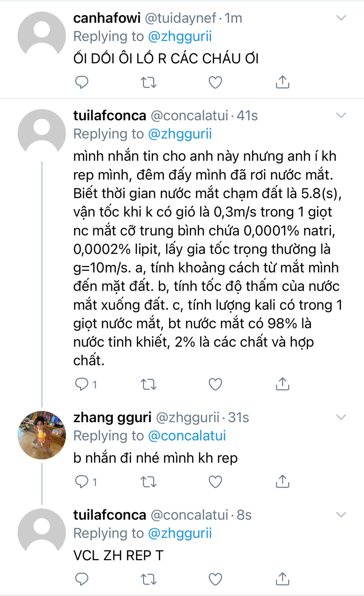Like zhang gguri's reply tweet
The image size is (364, 596).
pos(215,482)
